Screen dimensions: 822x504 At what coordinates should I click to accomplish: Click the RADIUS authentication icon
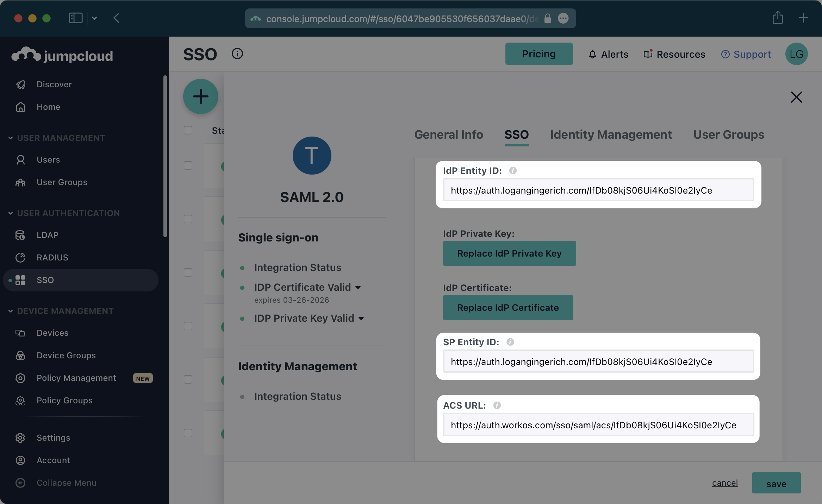point(20,257)
